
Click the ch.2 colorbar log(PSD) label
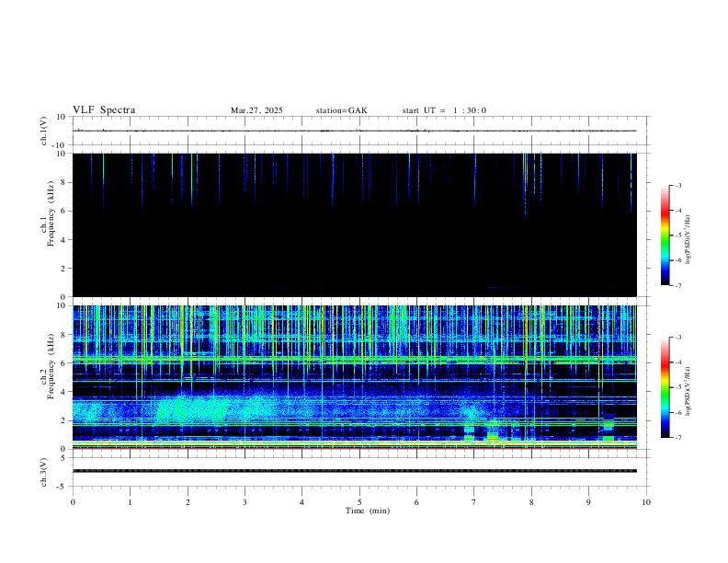(x=688, y=391)
